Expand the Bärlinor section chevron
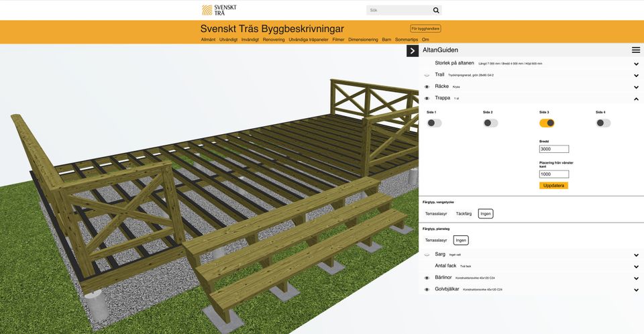644x334 pixels. point(636,278)
